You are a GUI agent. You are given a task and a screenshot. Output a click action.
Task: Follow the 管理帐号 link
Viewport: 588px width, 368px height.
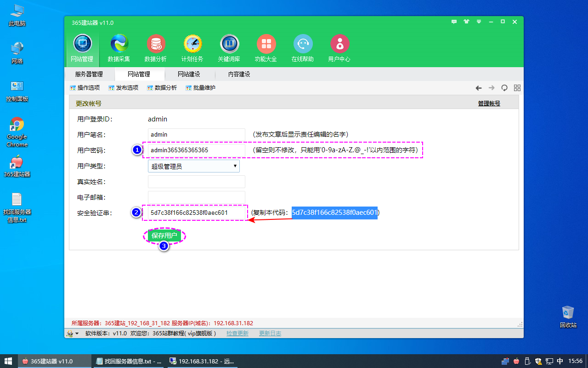pyautogui.click(x=489, y=103)
